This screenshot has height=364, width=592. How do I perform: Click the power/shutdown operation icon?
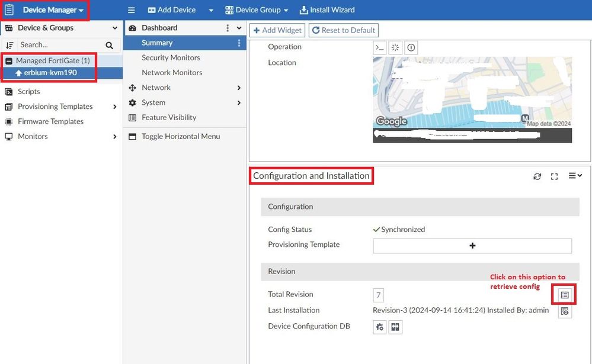(x=411, y=47)
